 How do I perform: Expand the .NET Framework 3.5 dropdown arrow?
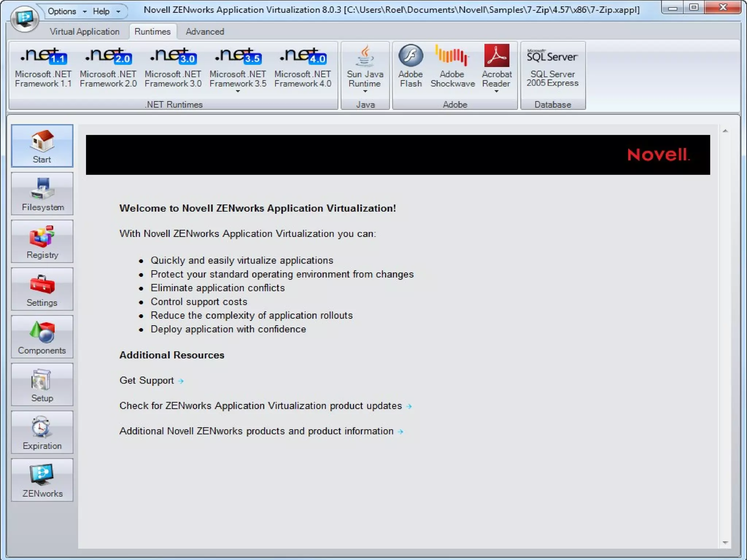[x=238, y=91]
